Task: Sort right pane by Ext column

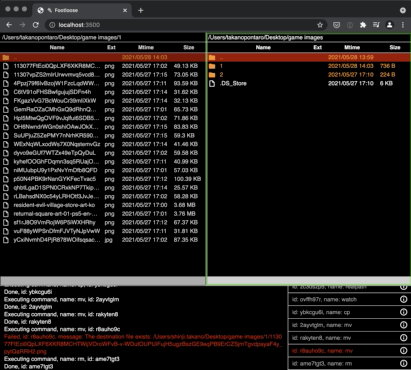Action: coord(318,47)
